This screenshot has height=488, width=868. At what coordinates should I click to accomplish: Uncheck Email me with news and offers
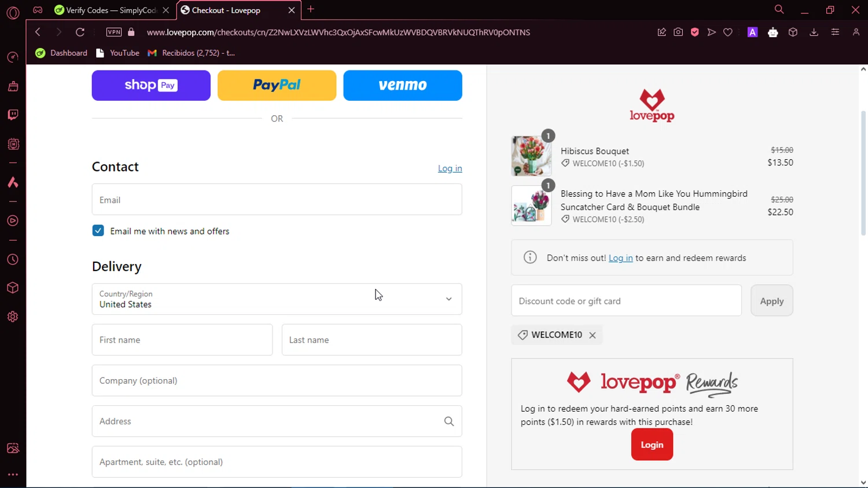(98, 230)
